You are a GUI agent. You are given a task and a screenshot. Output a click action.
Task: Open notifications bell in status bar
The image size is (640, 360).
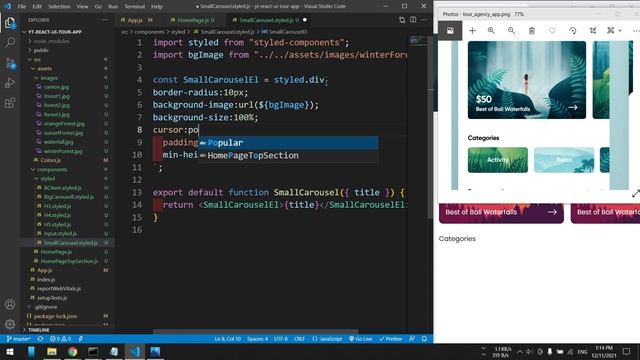(x=424, y=339)
